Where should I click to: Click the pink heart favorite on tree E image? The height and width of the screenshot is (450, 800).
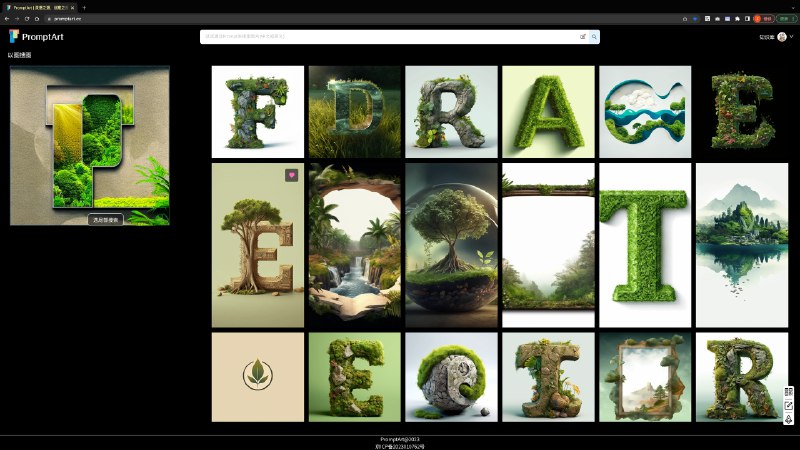pos(291,175)
